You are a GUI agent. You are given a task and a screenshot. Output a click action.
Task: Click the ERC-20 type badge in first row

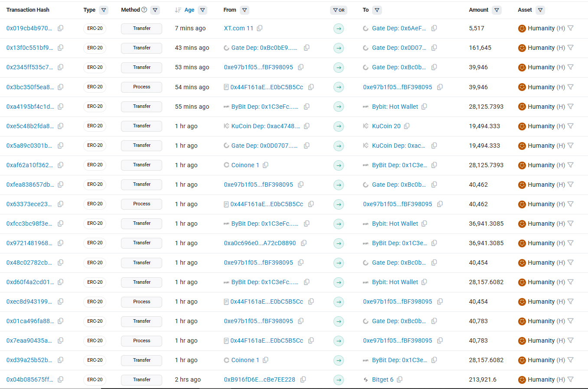[95, 29]
